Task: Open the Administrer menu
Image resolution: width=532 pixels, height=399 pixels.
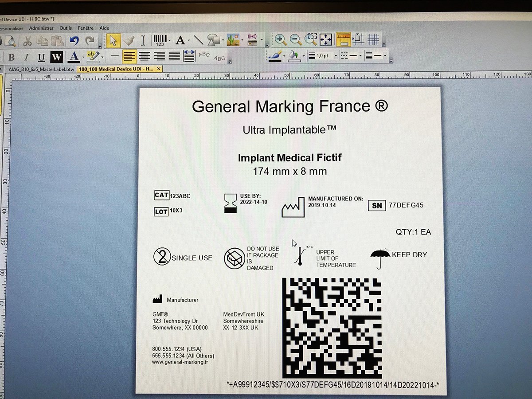Action: pos(41,28)
